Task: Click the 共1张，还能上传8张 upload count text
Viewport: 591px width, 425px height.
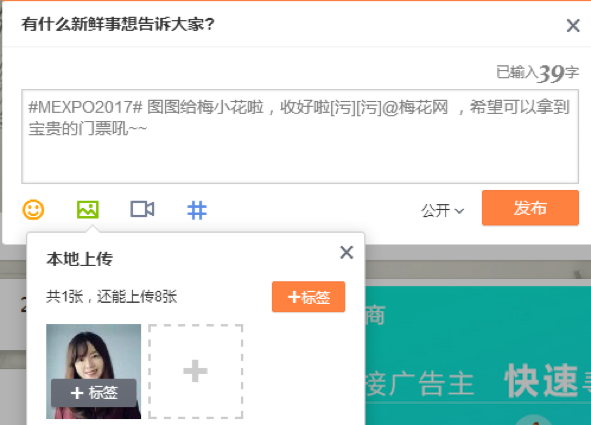Action: 112,297
